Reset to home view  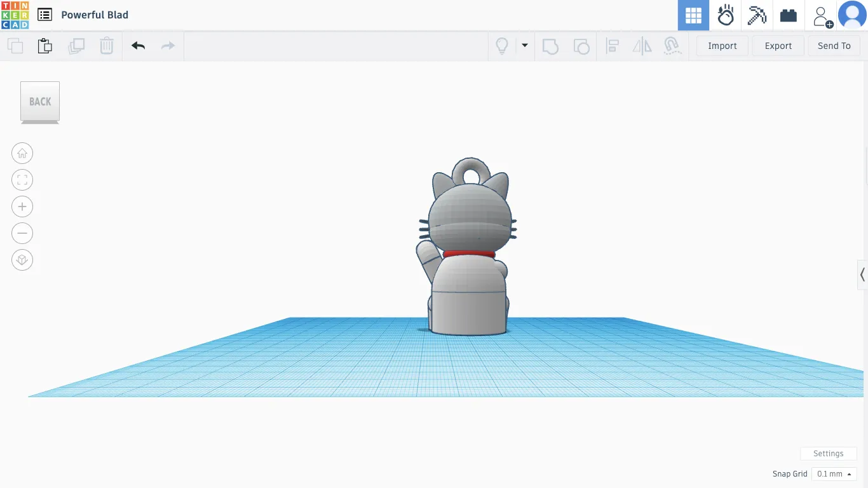22,153
